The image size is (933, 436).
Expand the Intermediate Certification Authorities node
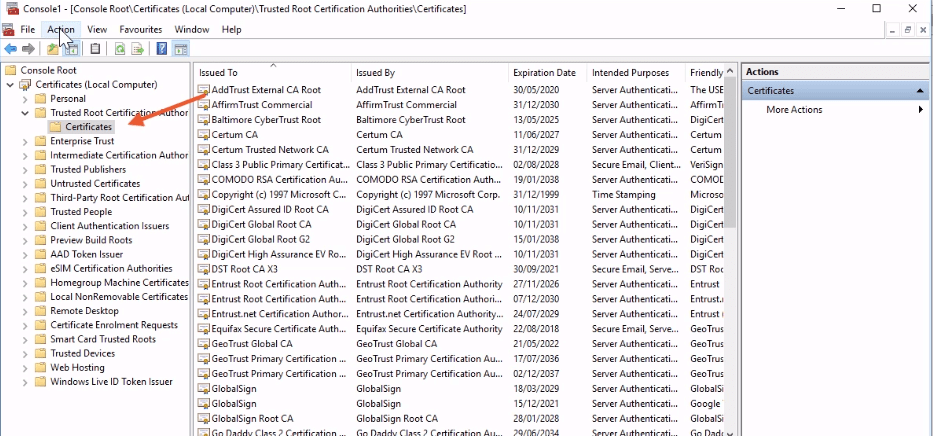[x=25, y=155]
